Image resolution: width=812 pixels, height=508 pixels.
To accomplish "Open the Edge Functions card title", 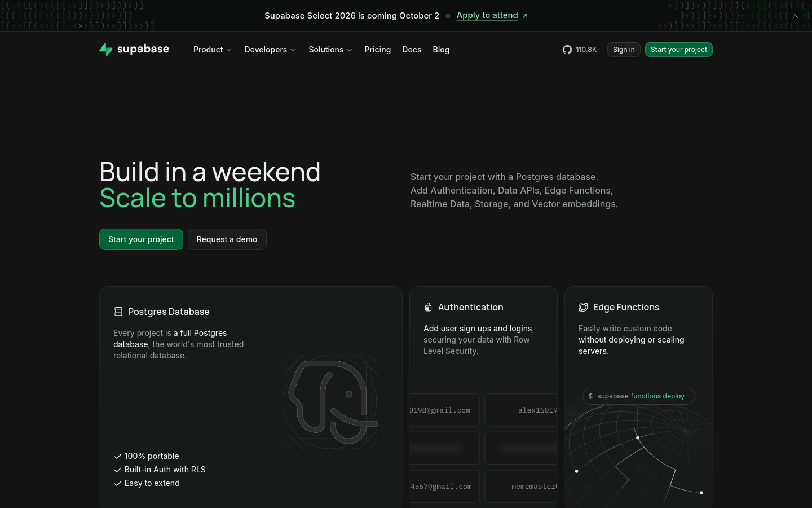I will coord(626,307).
